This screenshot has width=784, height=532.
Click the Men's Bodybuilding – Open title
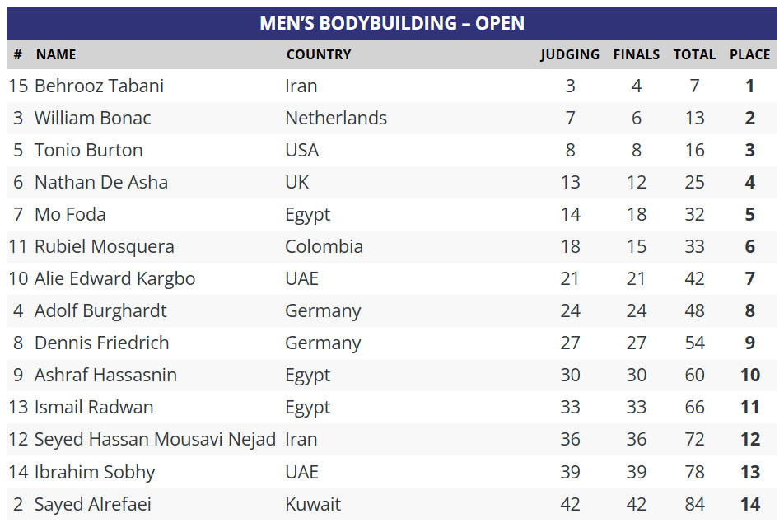392,23
